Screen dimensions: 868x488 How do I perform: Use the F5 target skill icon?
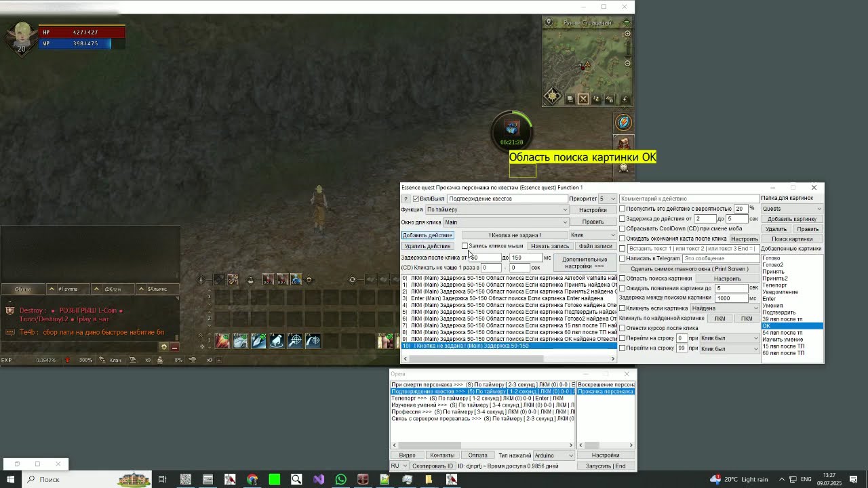pos(295,341)
